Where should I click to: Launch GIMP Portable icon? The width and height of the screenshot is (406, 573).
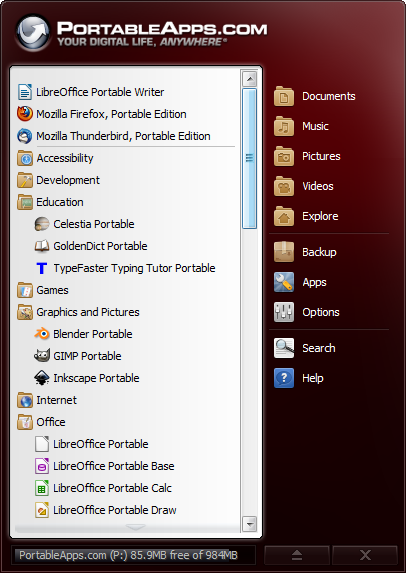[x=42, y=356]
